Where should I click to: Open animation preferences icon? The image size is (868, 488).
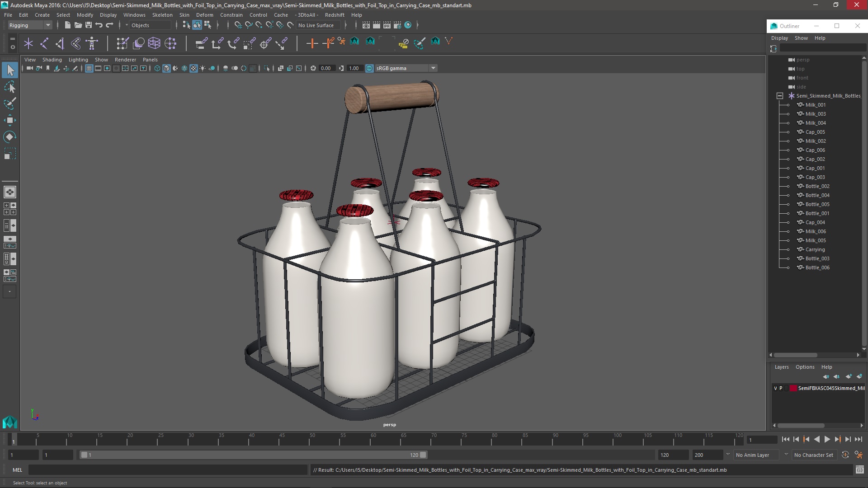click(x=858, y=455)
